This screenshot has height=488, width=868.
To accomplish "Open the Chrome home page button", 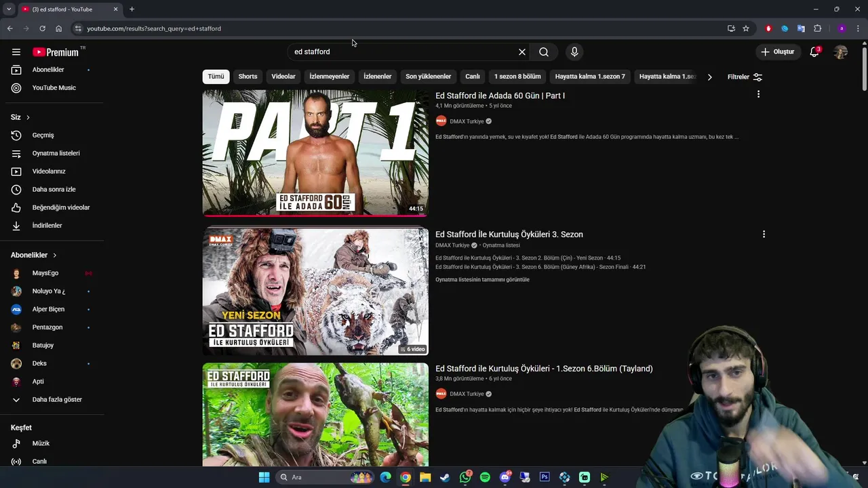I will (x=58, y=28).
